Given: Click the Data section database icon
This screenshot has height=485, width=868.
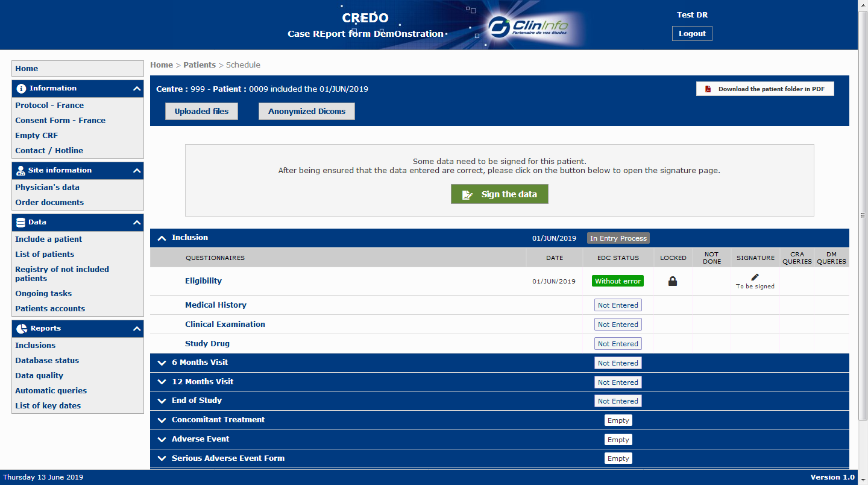Looking at the screenshot, I should pos(21,223).
